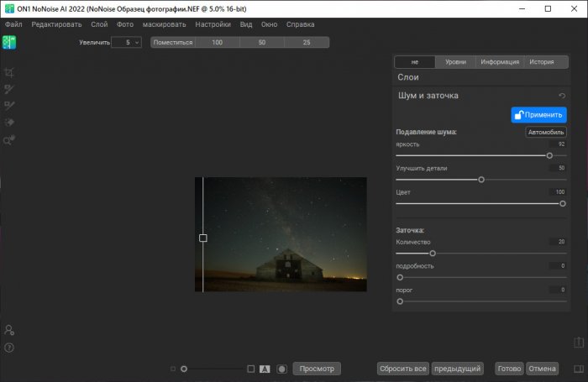This screenshot has width=588, height=382.
Task: Open the help question mark icon
Action: point(9,347)
